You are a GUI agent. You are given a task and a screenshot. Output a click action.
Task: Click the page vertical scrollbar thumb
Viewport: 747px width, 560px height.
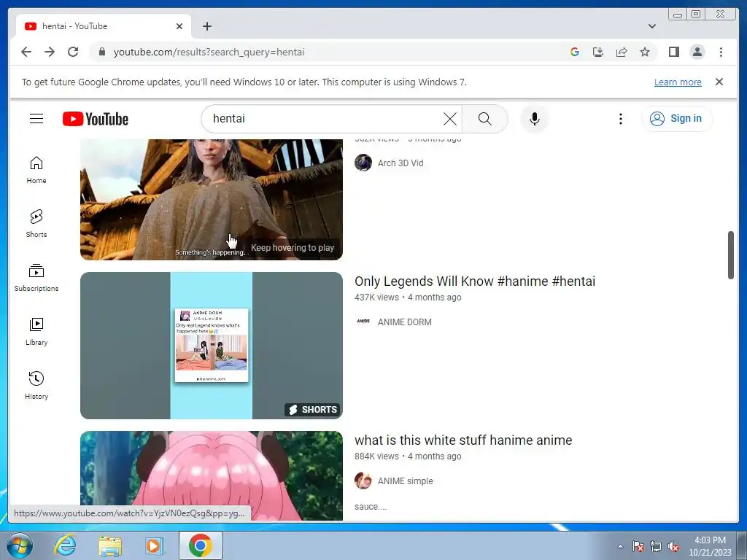tap(731, 255)
